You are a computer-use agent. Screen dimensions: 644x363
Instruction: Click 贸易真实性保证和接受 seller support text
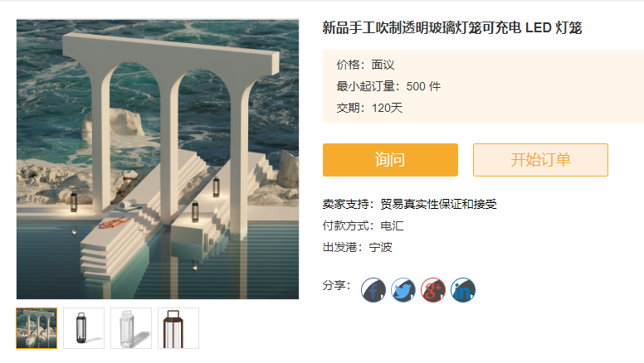439,204
